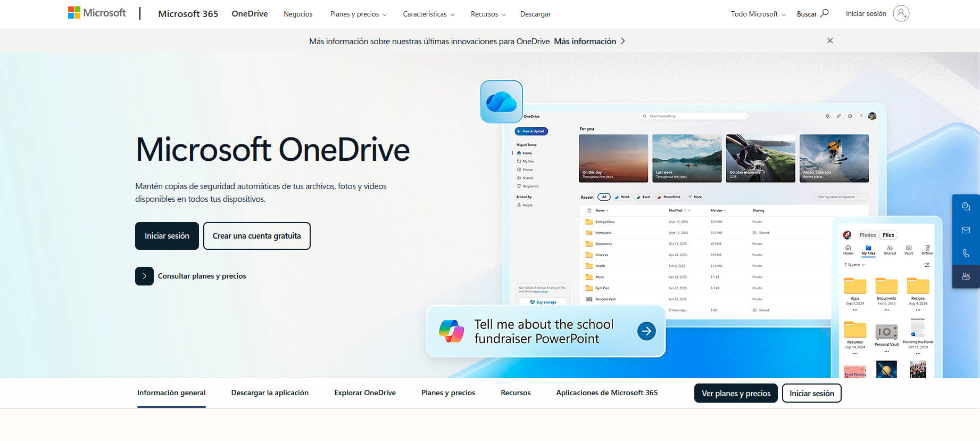Viewport: 980px width, 441px height.
Task: Click the phone call side icon
Action: 966,254
